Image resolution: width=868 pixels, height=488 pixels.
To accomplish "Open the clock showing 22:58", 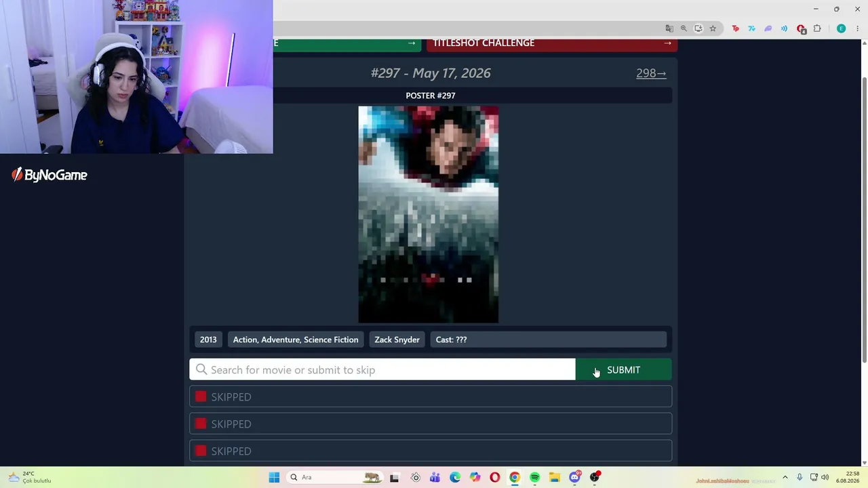I will [848, 477].
